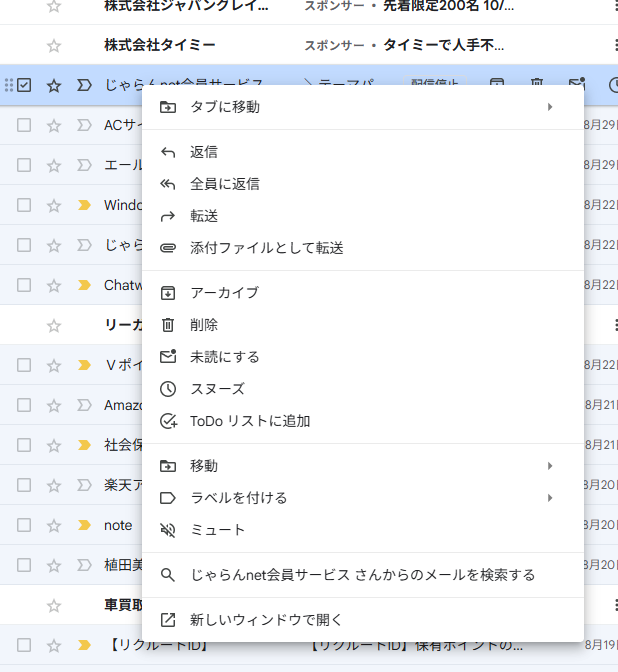618x672 pixels.
Task: Expand 移動 submenu arrow
Action: [x=550, y=466]
